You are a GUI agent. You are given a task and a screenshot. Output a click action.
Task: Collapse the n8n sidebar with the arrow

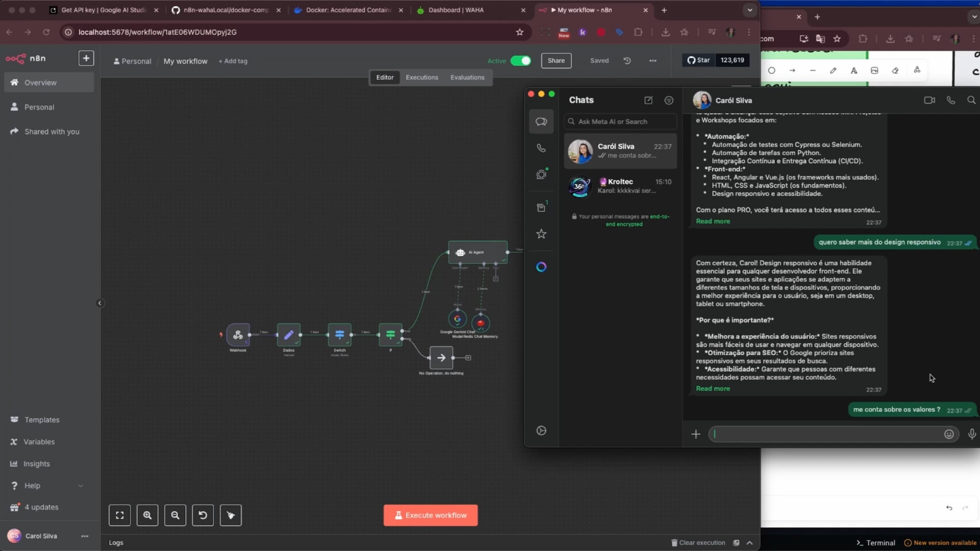pyautogui.click(x=100, y=303)
